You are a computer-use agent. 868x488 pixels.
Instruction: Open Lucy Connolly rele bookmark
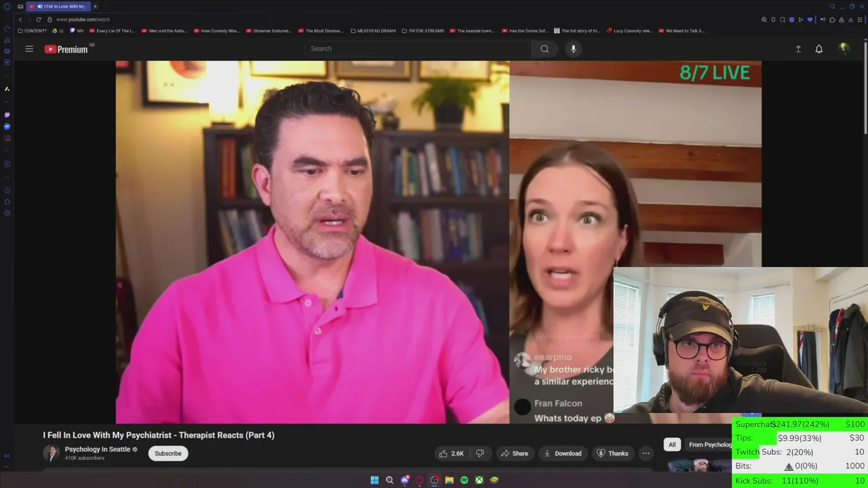click(629, 30)
